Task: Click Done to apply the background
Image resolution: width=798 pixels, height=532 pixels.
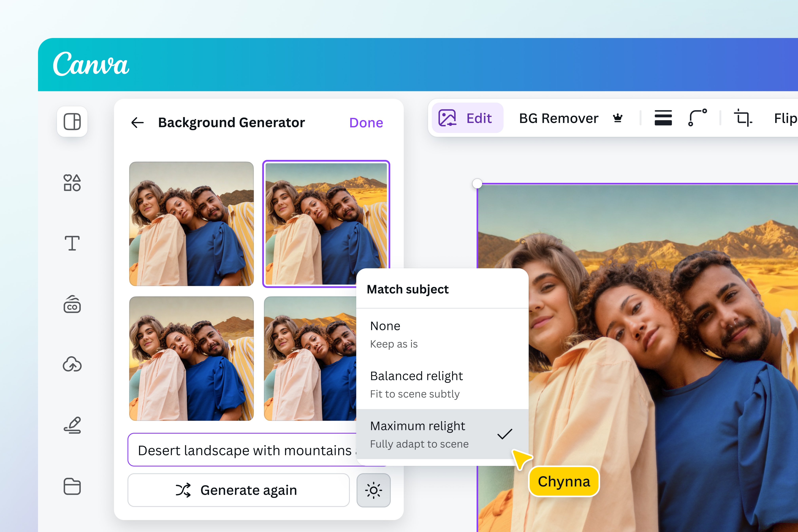Action: (x=366, y=123)
